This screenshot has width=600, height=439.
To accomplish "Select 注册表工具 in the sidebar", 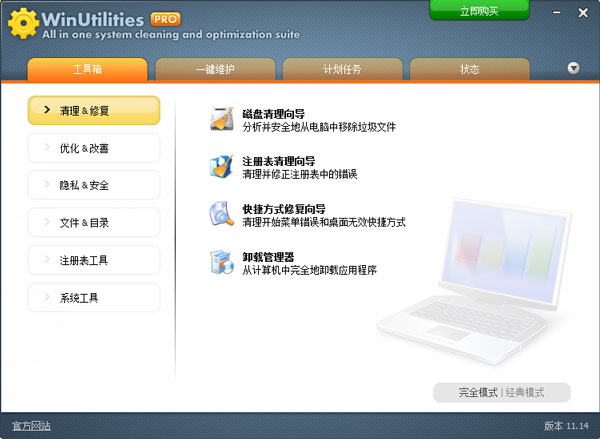I will tap(94, 260).
